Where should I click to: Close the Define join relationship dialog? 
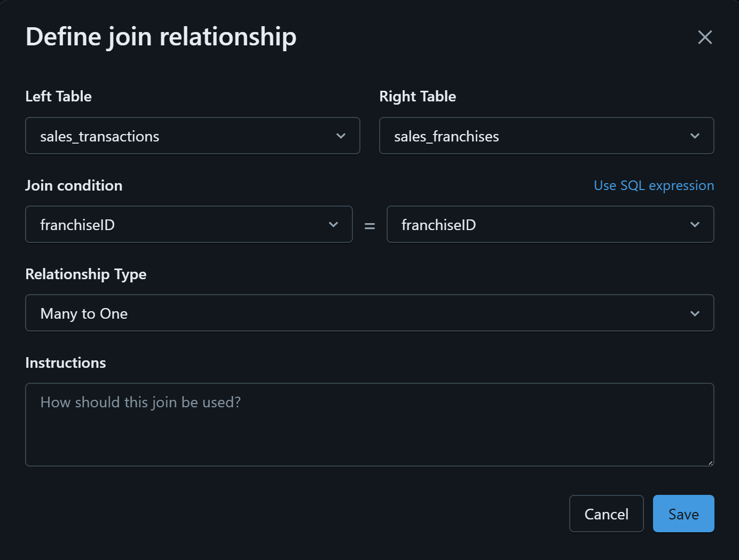705,37
